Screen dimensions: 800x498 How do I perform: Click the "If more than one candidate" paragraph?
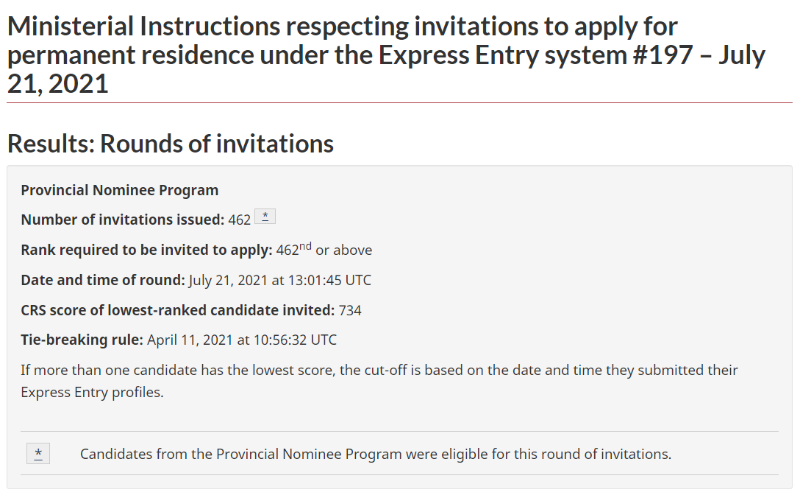click(x=379, y=381)
